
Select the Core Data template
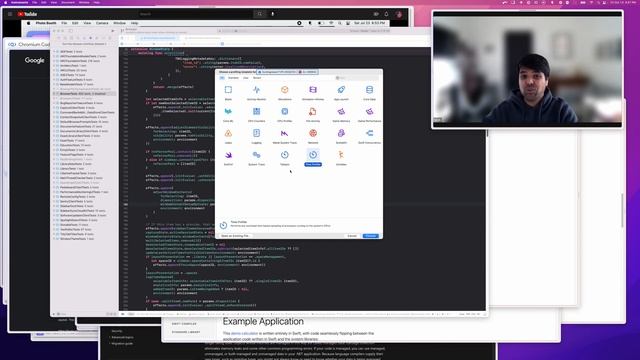[369, 93]
